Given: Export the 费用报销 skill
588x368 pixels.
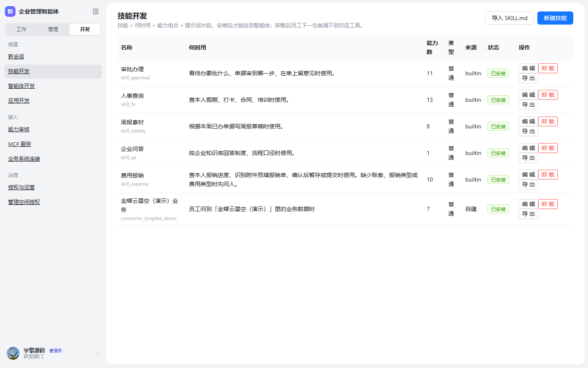Looking at the screenshot, I should pos(528,184).
